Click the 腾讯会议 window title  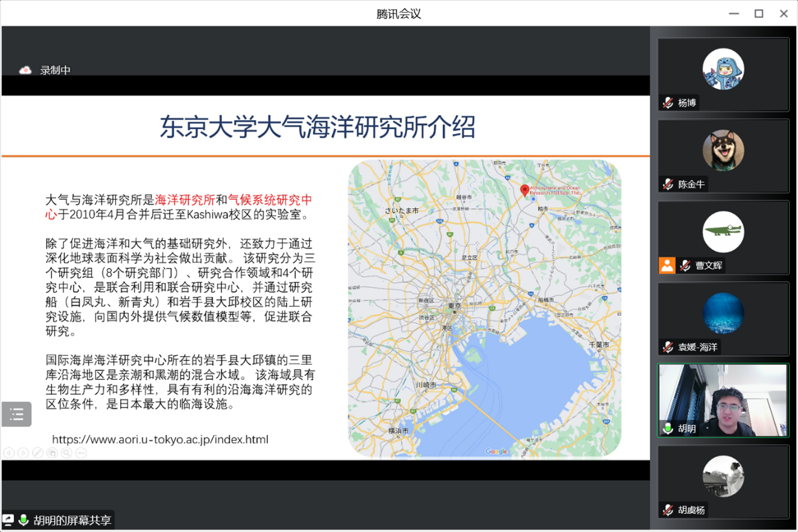[399, 14]
